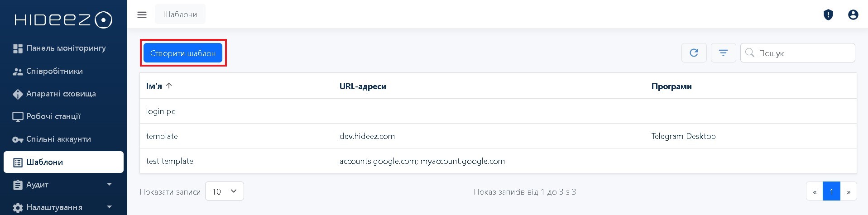The image size is (868, 215).
Task: Click the hamburger menu icon
Action: (x=142, y=14)
